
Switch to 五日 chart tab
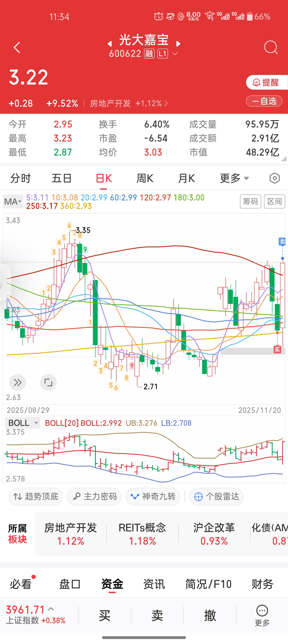(x=62, y=178)
